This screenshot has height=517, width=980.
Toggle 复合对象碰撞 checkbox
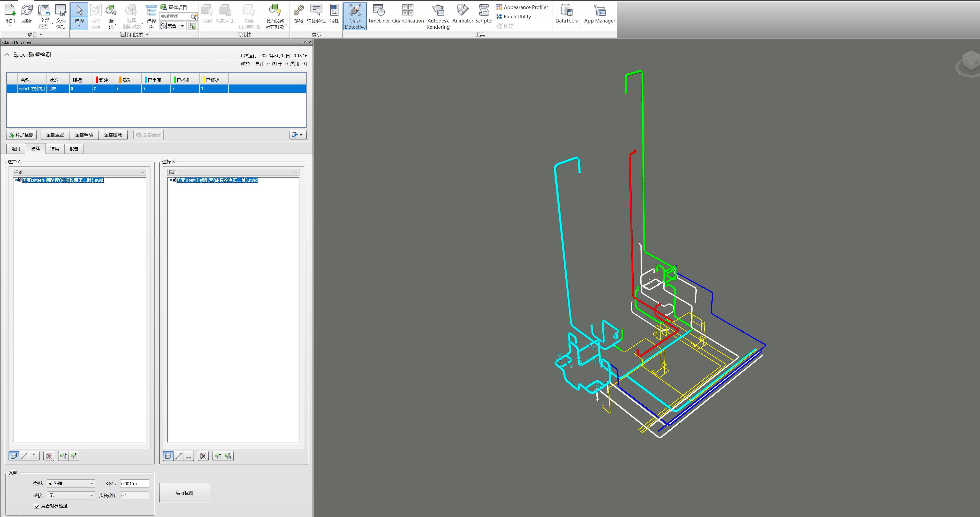point(37,506)
